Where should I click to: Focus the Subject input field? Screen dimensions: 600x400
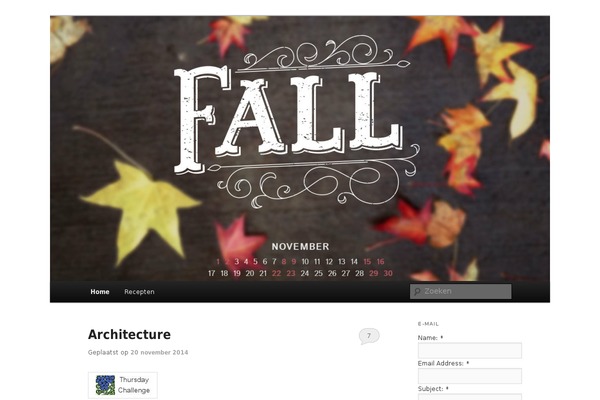(x=470, y=397)
